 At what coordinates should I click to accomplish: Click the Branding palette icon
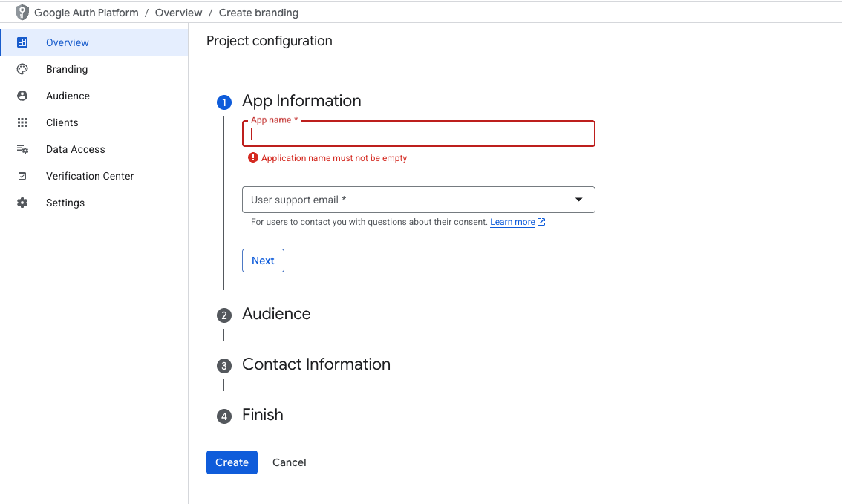click(22, 69)
